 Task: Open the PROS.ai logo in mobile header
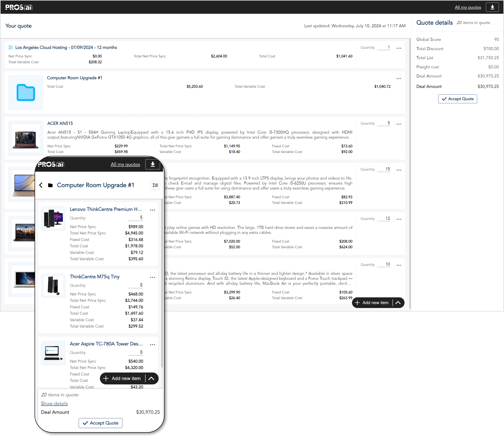coord(51,164)
